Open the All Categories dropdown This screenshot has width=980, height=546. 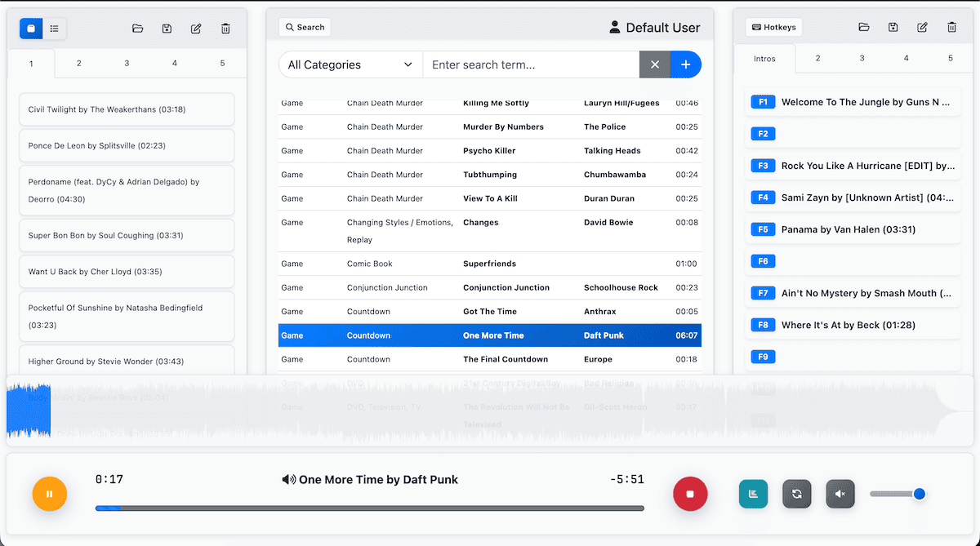point(350,64)
